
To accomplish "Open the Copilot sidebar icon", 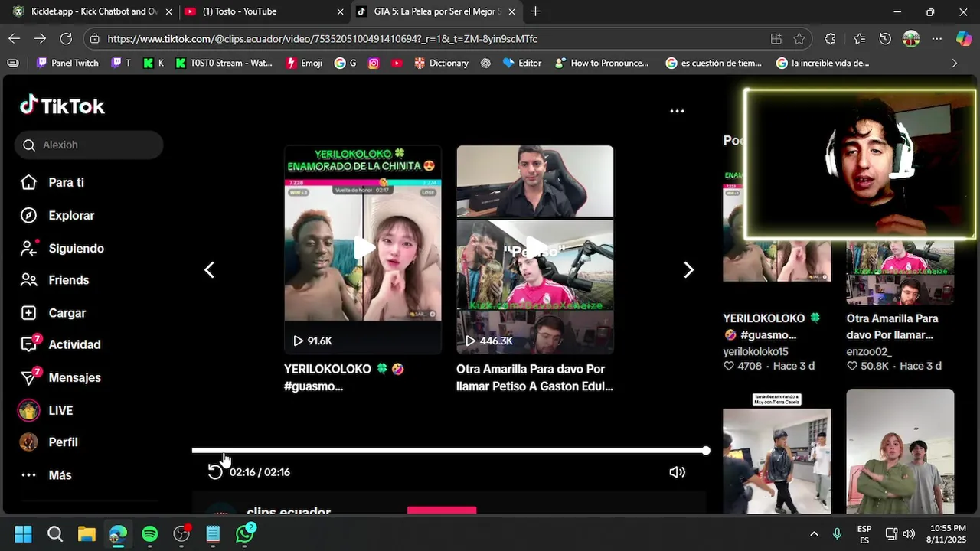I will pyautogui.click(x=964, y=38).
